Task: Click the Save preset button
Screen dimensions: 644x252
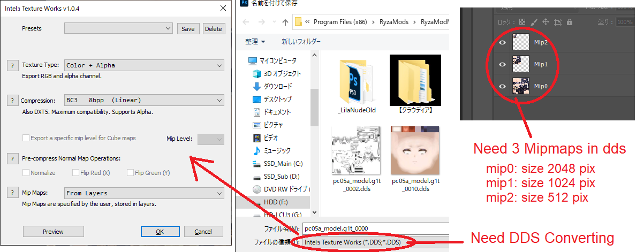Action: [x=188, y=29]
